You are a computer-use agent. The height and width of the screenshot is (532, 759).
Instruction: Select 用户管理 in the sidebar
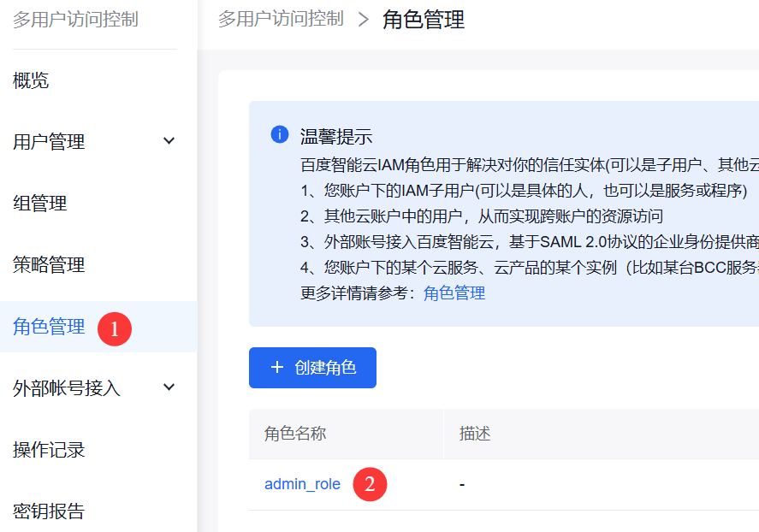point(49,142)
